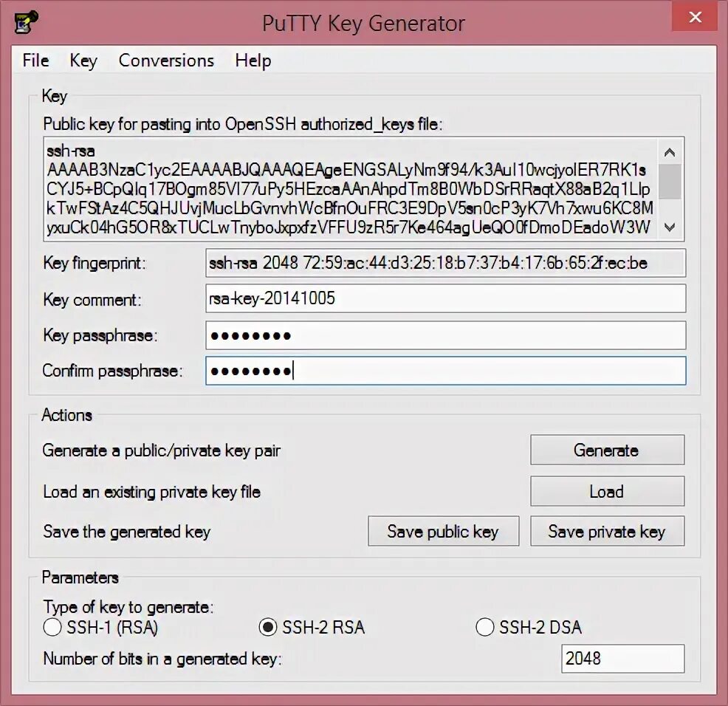Open the Help menu
The height and width of the screenshot is (706, 728).
tap(253, 61)
